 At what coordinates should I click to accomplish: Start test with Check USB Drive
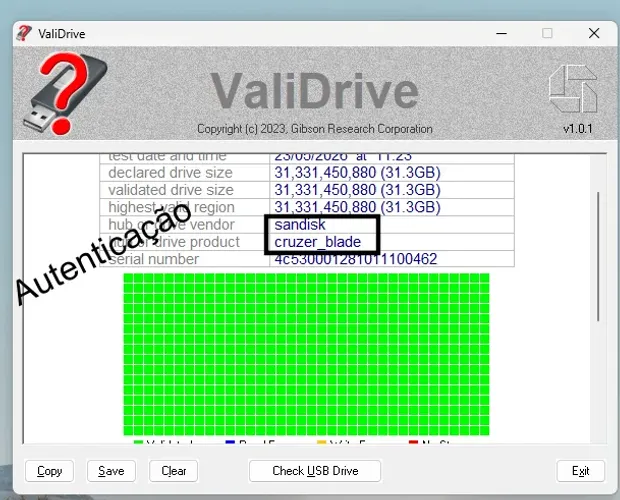(x=315, y=471)
